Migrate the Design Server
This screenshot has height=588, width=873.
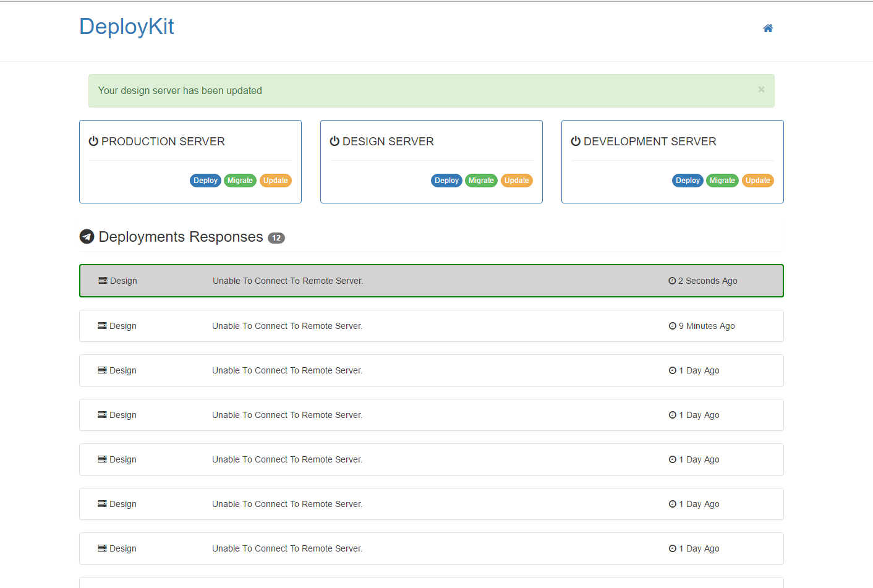(x=481, y=181)
